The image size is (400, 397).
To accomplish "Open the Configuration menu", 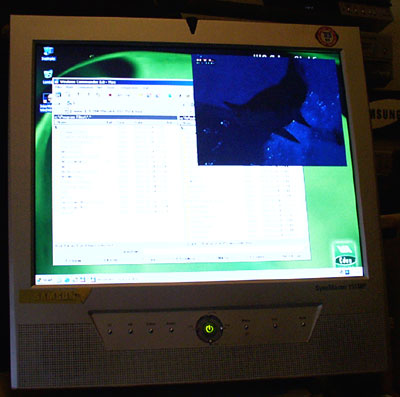I will (x=129, y=88).
